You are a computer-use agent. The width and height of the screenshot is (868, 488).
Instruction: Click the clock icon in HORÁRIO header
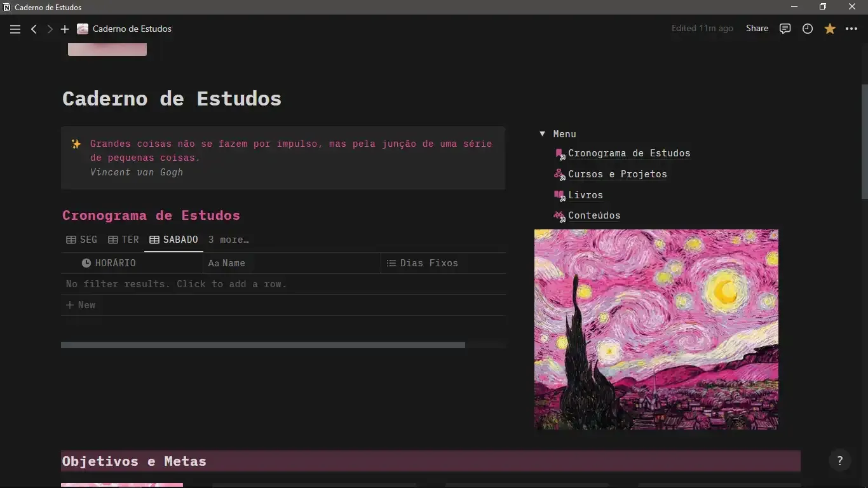pyautogui.click(x=86, y=263)
